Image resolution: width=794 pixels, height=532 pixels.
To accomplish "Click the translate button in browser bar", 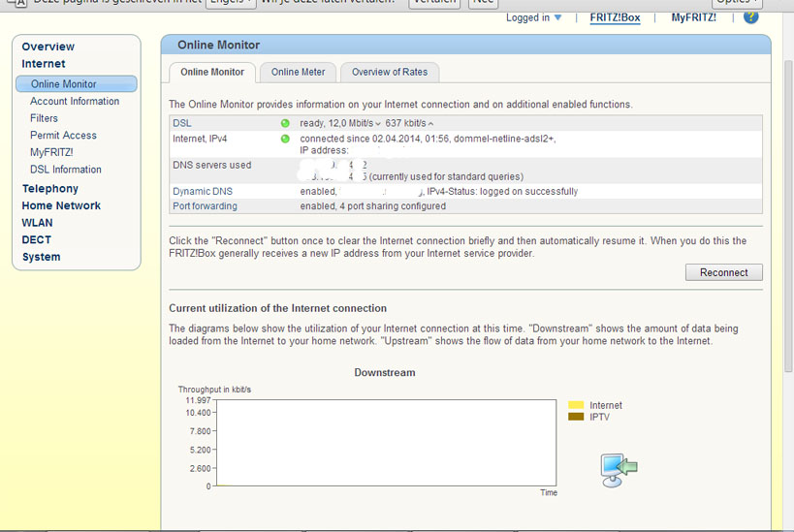I will pyautogui.click(x=434, y=3).
